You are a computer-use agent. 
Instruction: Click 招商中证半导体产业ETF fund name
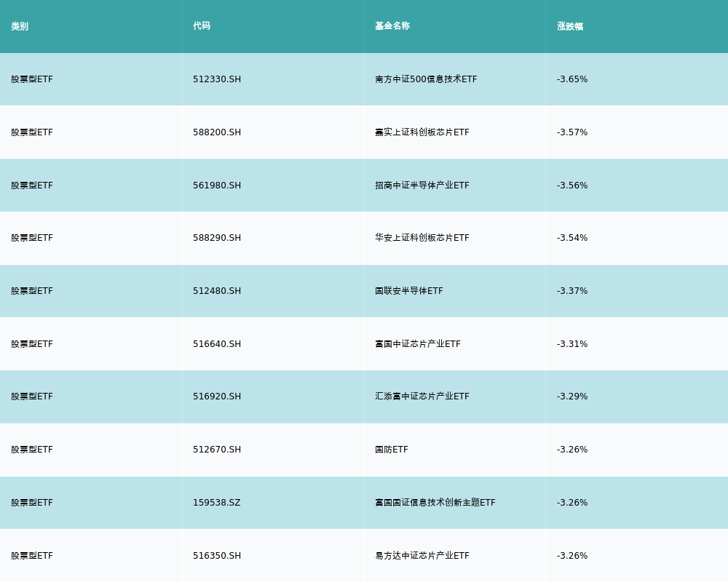(422, 186)
